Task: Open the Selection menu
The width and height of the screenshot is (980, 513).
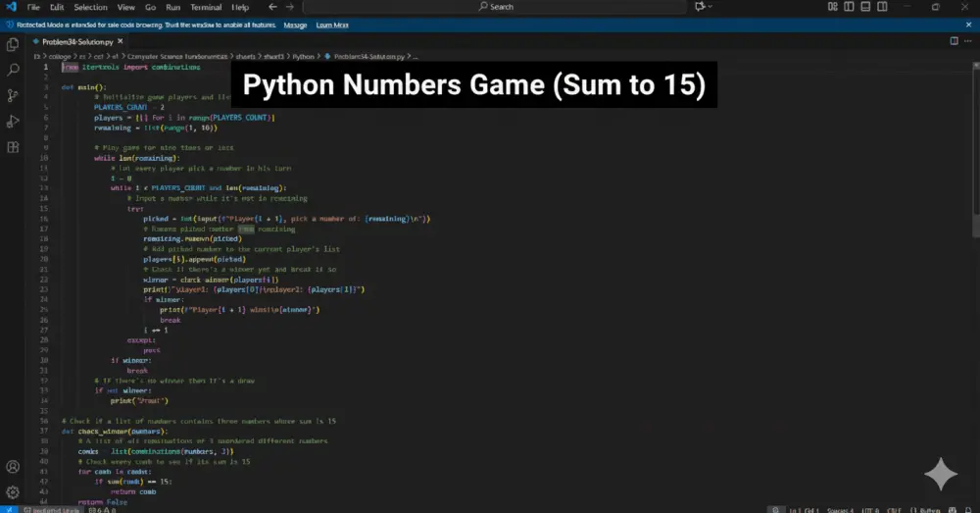Action: 90,7
